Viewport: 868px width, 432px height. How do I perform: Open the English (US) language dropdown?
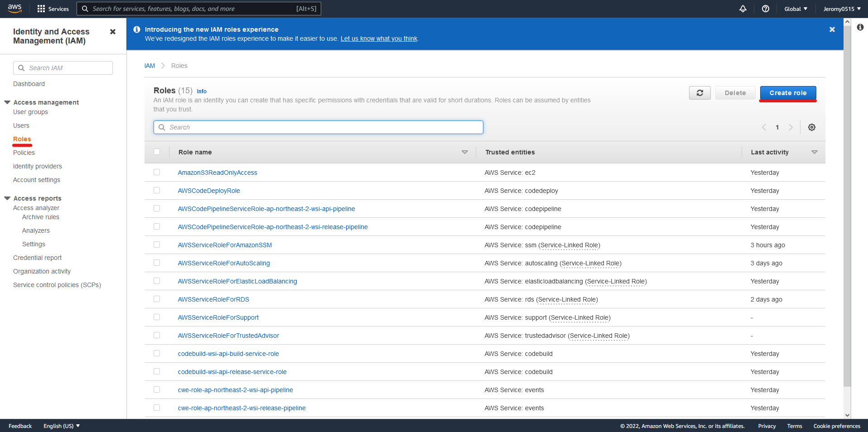(62, 426)
